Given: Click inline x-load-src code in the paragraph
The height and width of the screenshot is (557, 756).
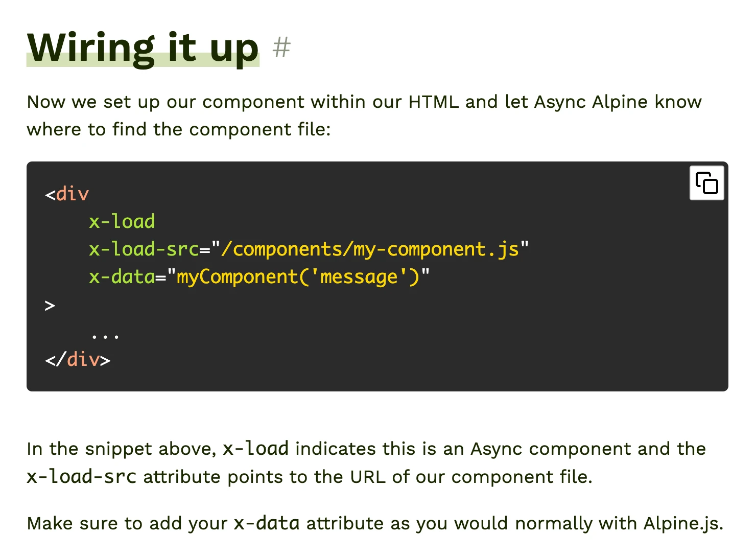Looking at the screenshot, I should click(x=81, y=477).
